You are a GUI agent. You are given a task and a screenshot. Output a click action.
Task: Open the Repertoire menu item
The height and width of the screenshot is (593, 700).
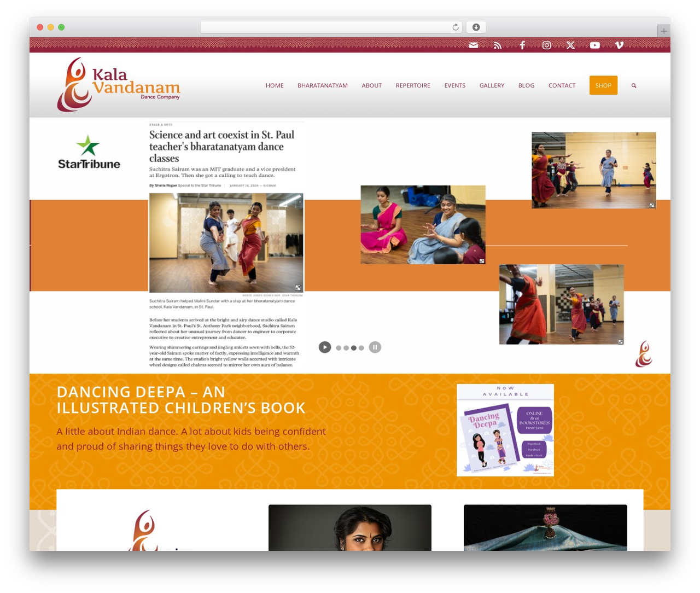coord(413,85)
